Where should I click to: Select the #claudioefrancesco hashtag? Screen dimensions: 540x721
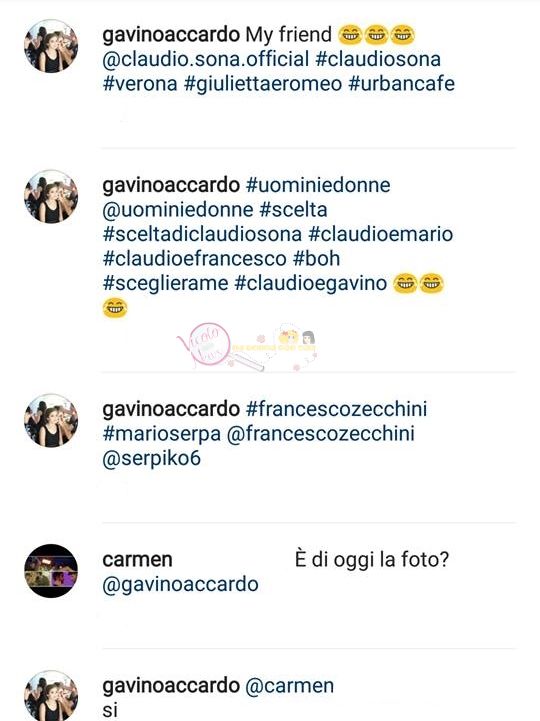(x=195, y=259)
